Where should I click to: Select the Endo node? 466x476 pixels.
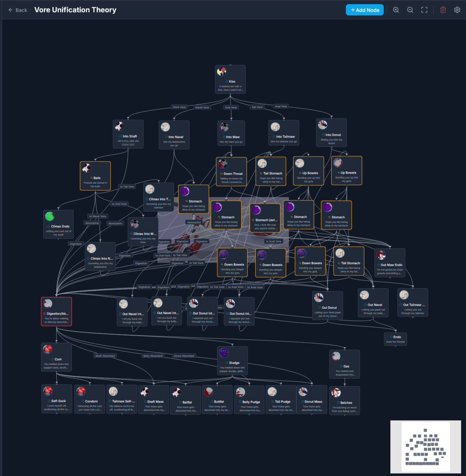coord(395,339)
